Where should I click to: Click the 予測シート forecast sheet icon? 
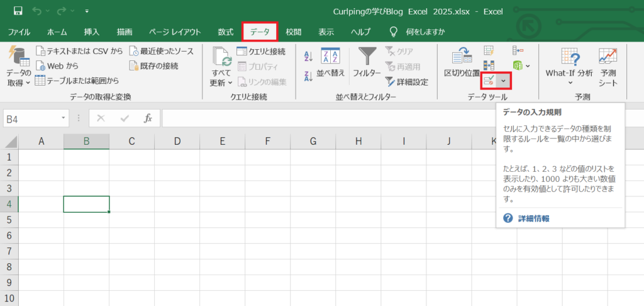pyautogui.click(x=608, y=66)
